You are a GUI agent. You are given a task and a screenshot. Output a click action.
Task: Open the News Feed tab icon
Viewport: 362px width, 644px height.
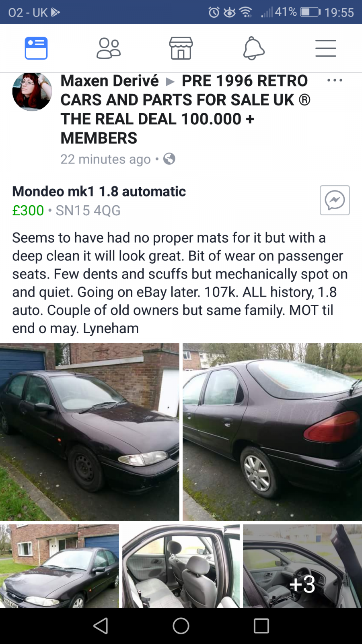coord(36,48)
